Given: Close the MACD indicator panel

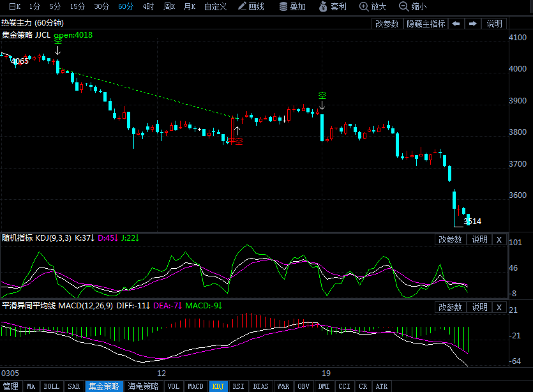Looking at the screenshot, I should coord(499,307).
